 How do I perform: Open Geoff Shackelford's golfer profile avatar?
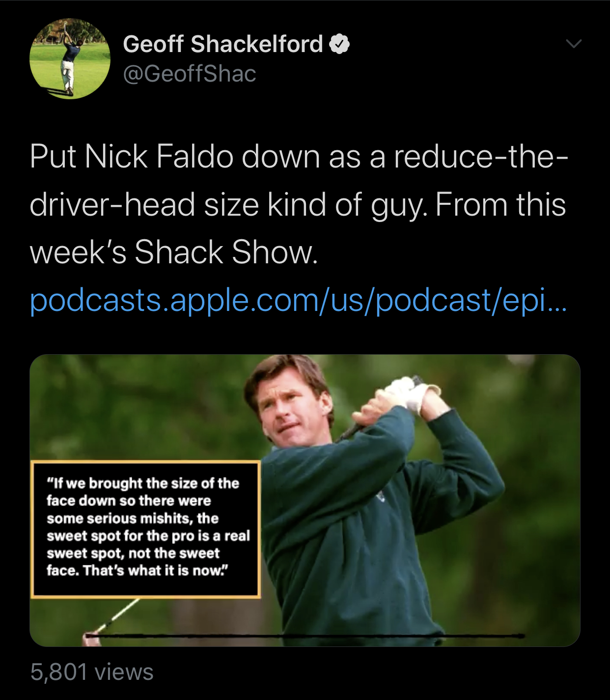(70, 58)
